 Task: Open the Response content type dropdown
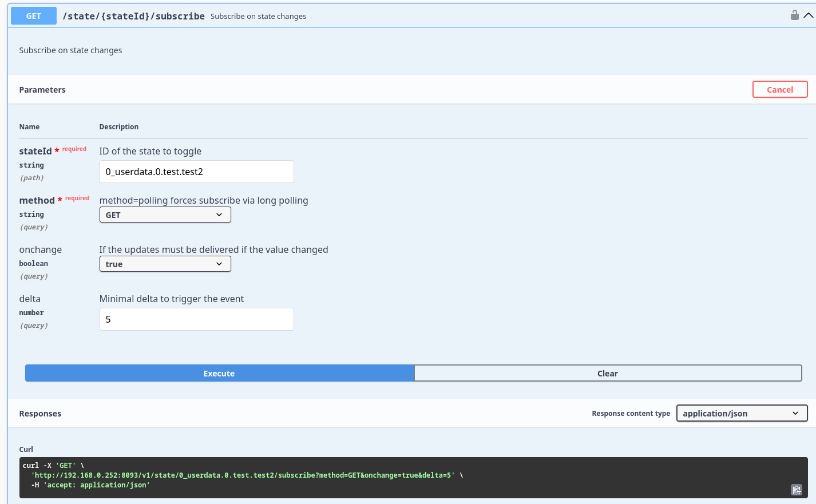tap(741, 414)
